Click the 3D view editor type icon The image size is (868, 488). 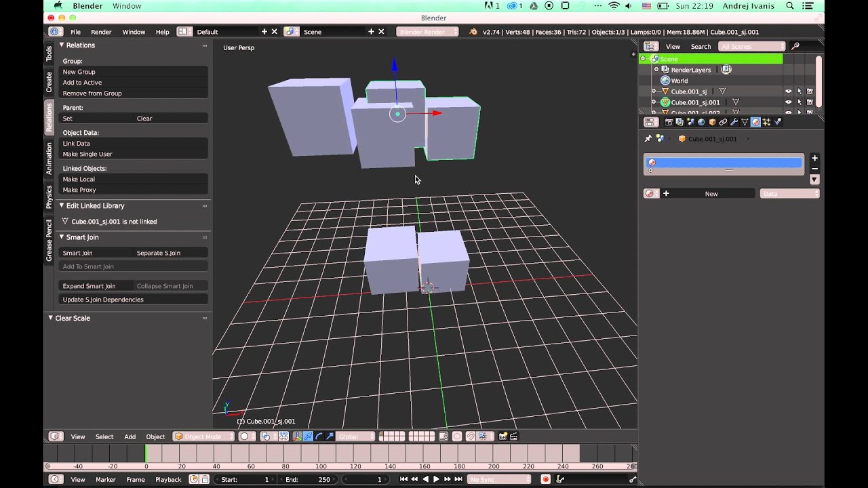[x=55, y=436]
